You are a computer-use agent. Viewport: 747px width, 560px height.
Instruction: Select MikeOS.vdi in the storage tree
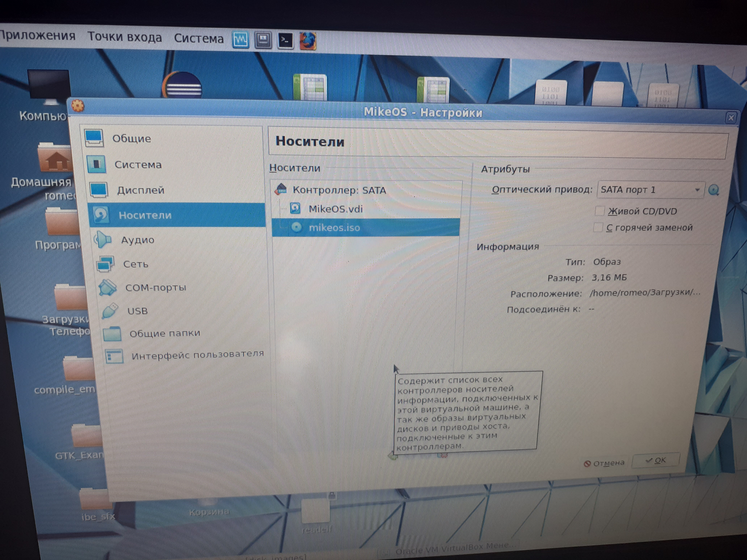pyautogui.click(x=336, y=209)
